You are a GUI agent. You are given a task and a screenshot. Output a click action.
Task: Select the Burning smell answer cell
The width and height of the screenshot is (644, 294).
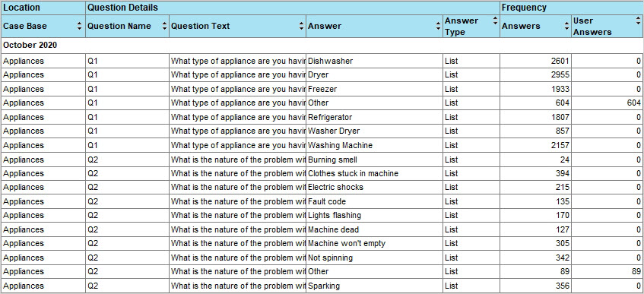(374, 160)
